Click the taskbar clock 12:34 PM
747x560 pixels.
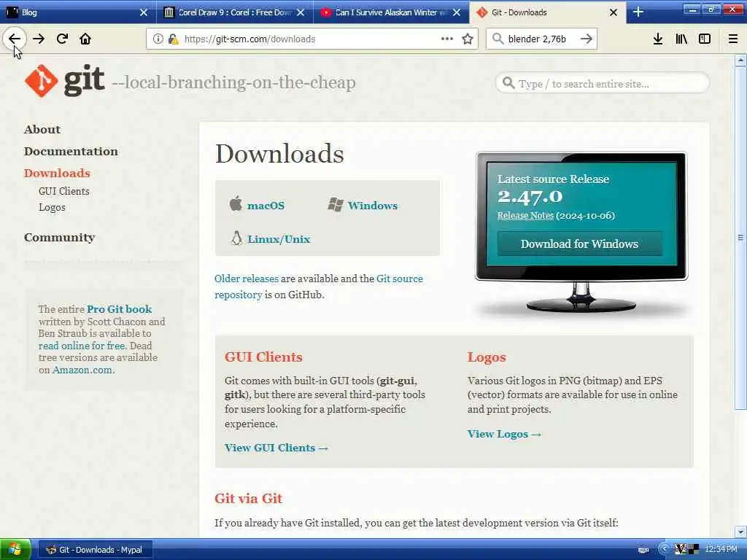721,550
